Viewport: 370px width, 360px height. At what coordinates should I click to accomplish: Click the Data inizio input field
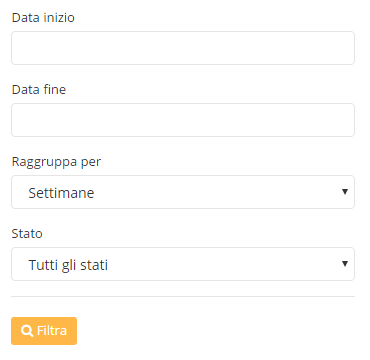[x=183, y=48]
